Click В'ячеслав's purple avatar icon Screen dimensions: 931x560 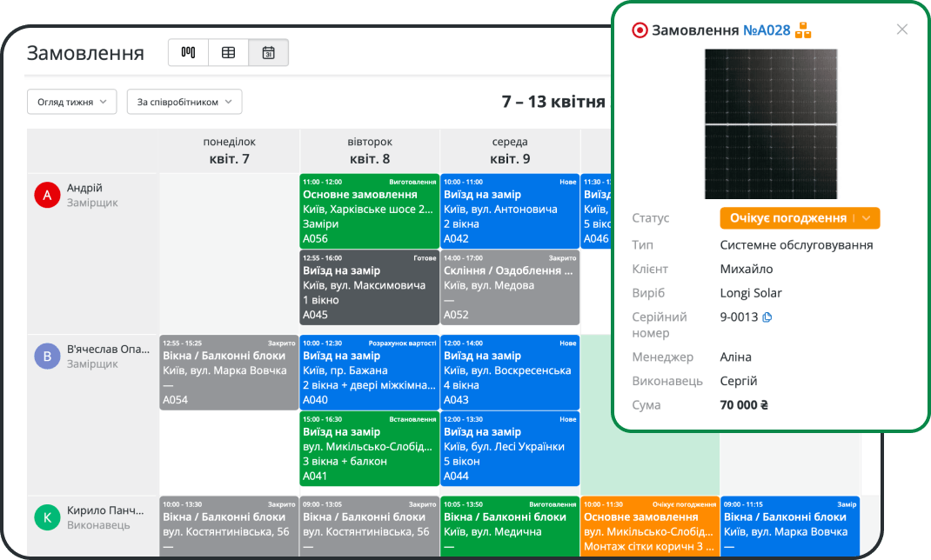tap(46, 357)
